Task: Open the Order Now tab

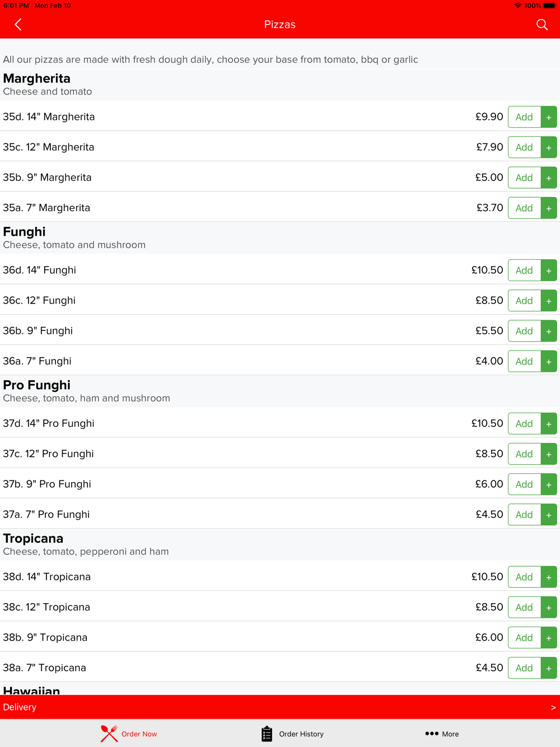Action: (x=129, y=734)
